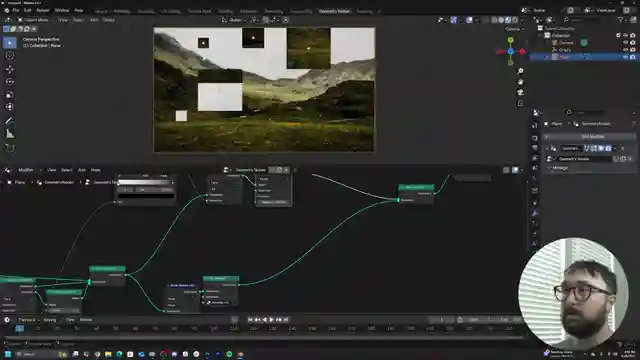Open the Output properties tab
The height and width of the screenshot is (360, 640).
pos(535,148)
